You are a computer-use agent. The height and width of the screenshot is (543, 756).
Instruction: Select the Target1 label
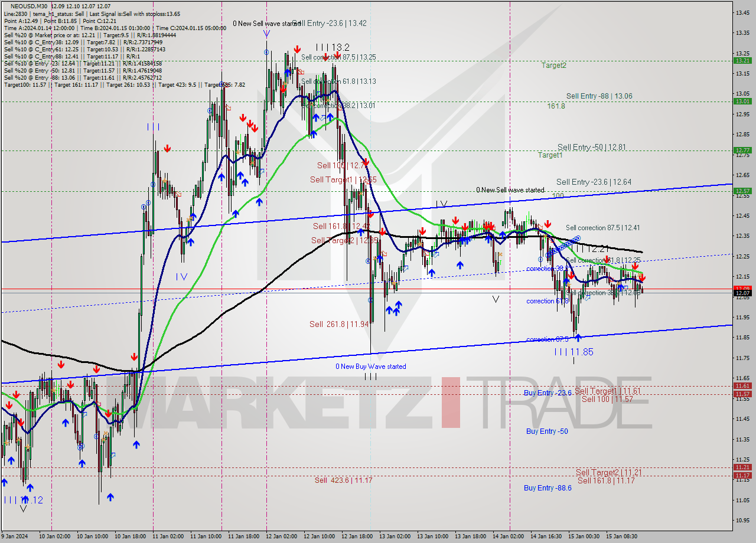click(550, 155)
